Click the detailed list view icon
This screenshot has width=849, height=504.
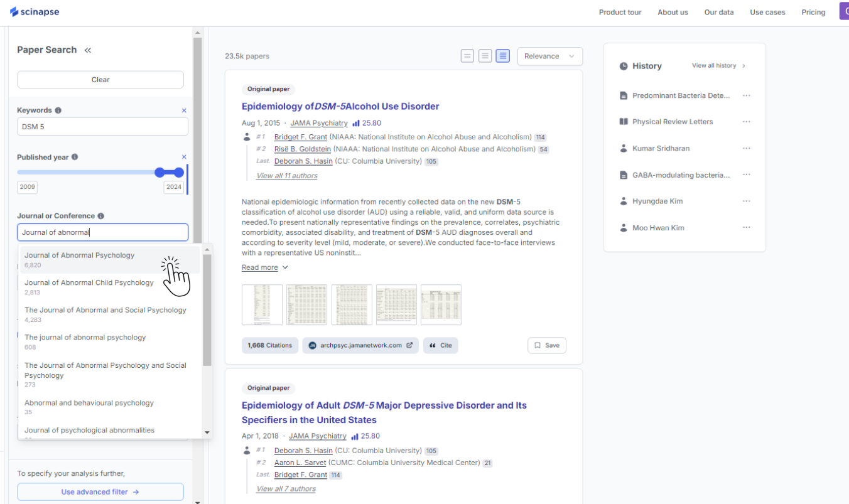click(x=502, y=55)
